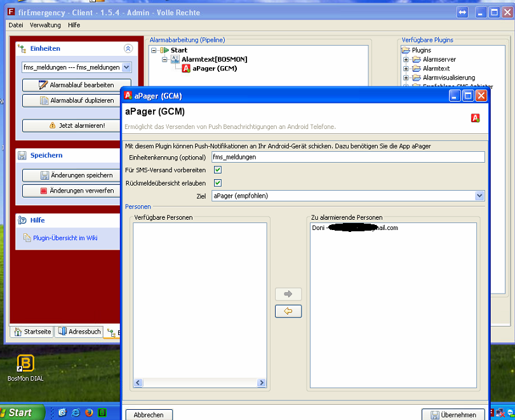Image resolution: width=515 pixels, height=420 pixels.
Task: Open 'Plugin-Übersicht im Wiki' link
Action: click(65, 238)
